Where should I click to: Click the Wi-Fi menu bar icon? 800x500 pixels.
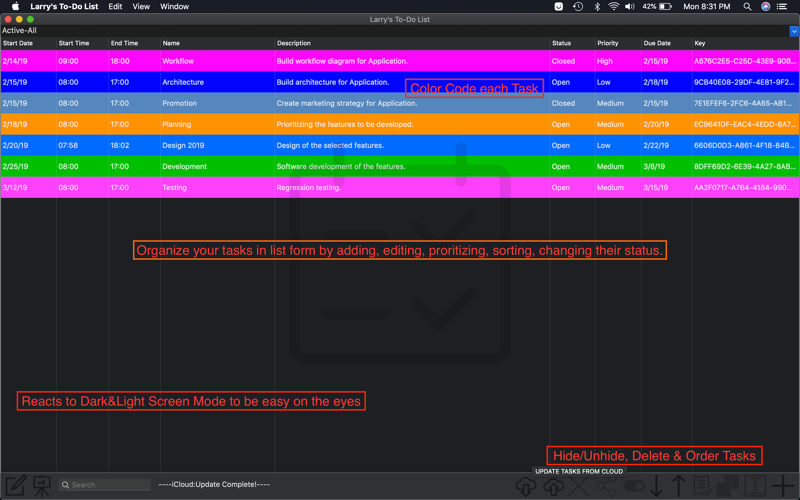(613, 7)
